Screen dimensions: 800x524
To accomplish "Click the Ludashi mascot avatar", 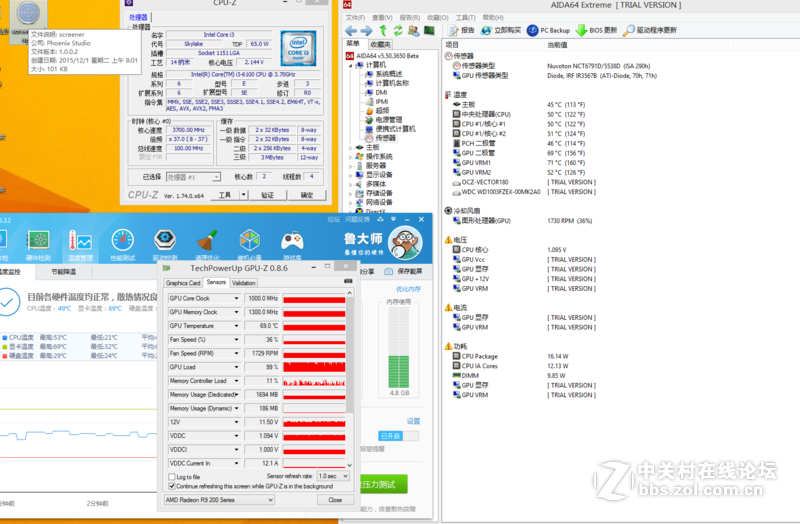I will pos(405,243).
